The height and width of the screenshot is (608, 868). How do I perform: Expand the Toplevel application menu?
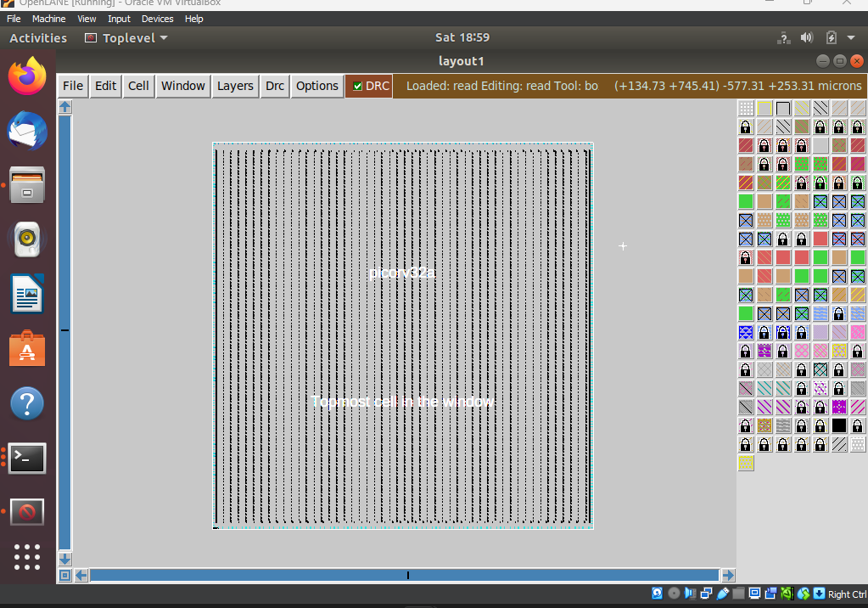126,37
